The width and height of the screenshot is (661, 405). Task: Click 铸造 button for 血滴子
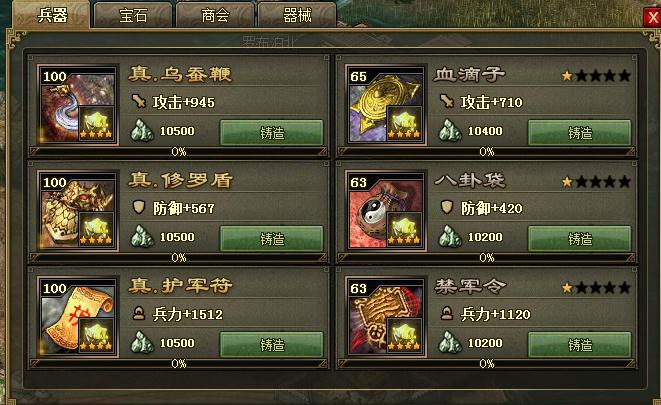580,133
